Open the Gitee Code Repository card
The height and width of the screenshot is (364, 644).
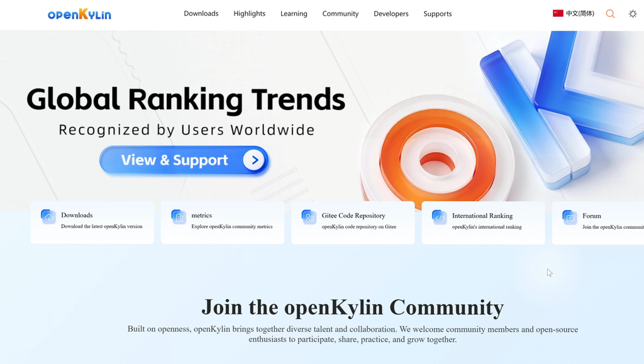point(353,223)
